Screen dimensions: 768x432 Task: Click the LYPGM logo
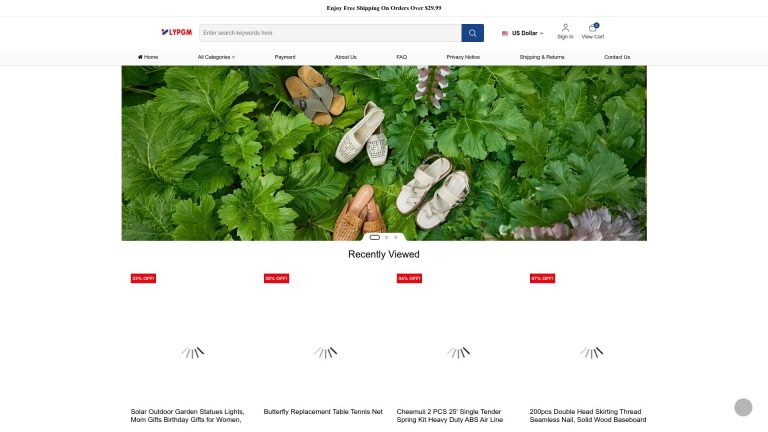click(176, 33)
